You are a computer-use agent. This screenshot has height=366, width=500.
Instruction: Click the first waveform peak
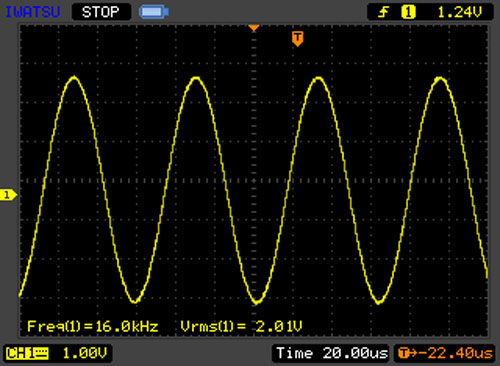tap(74, 78)
